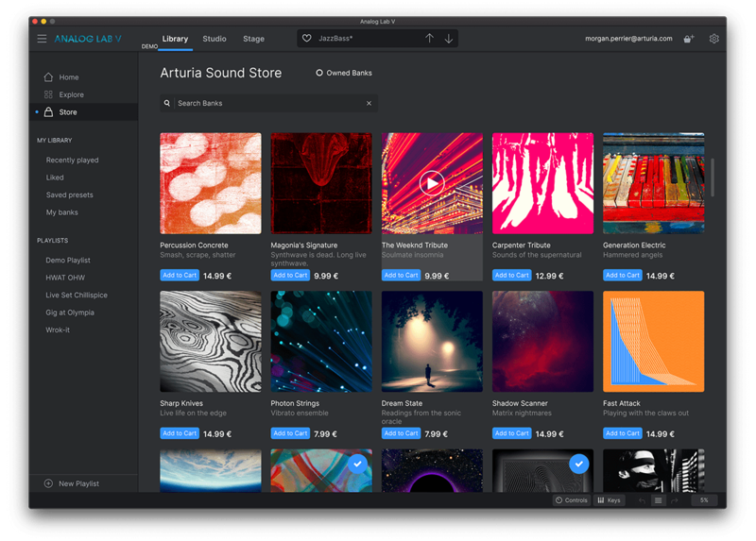Like the JazzBass preset with heart icon
This screenshot has height=541, width=756.
(x=306, y=39)
